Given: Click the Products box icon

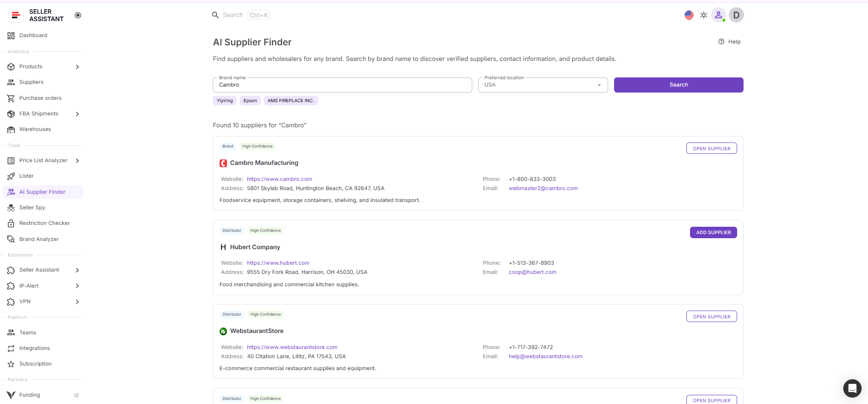Looking at the screenshot, I should (x=11, y=67).
